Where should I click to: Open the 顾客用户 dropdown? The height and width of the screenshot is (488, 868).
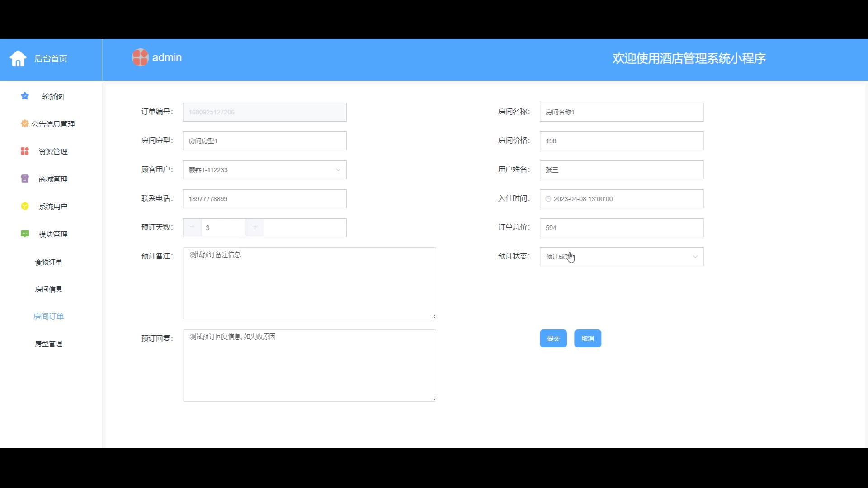264,170
